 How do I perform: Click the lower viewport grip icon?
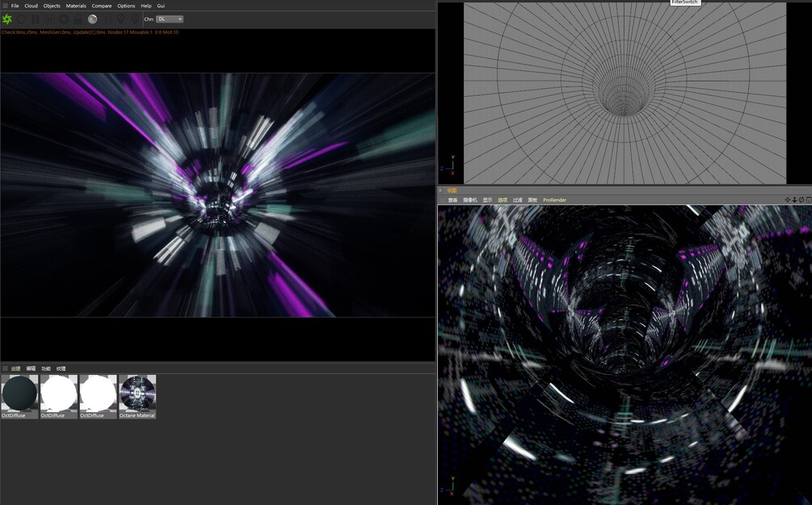(x=442, y=191)
